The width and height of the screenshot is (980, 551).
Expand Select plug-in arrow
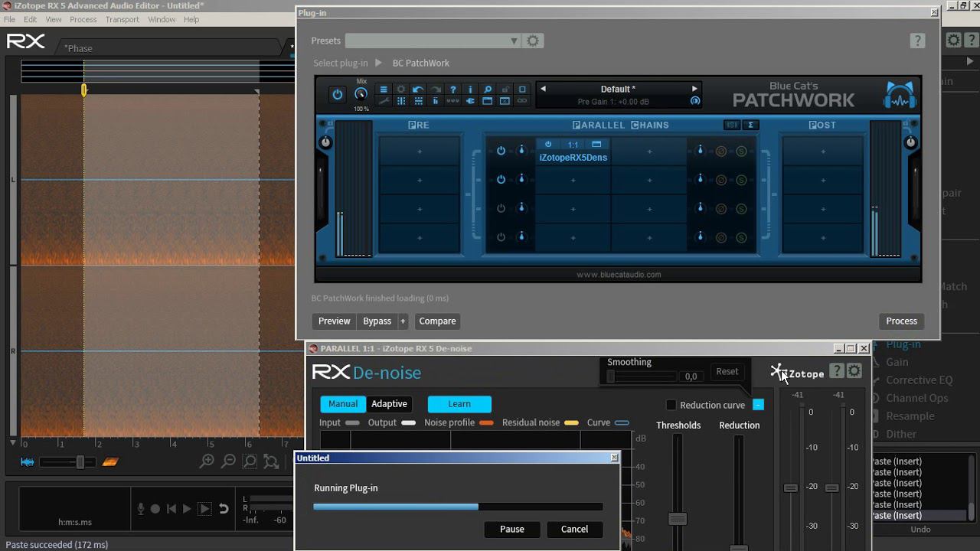378,63
